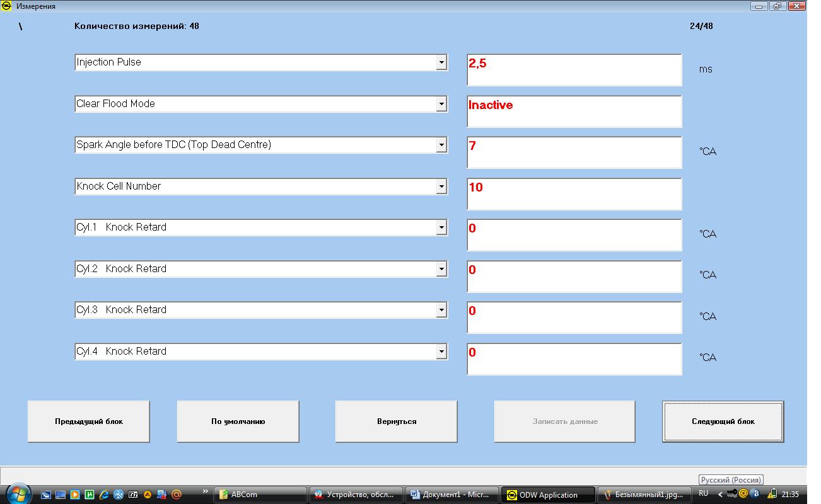Screen dimensions: 821x504
Task: Click the Mail.ru Agent quick launch icon
Action: pyautogui.click(x=177, y=495)
